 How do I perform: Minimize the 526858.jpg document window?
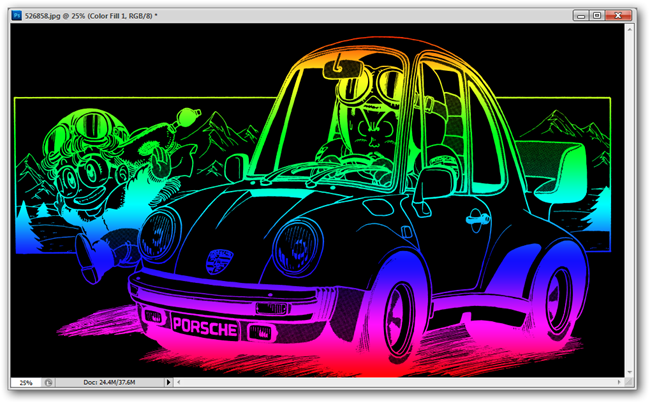[581, 16]
